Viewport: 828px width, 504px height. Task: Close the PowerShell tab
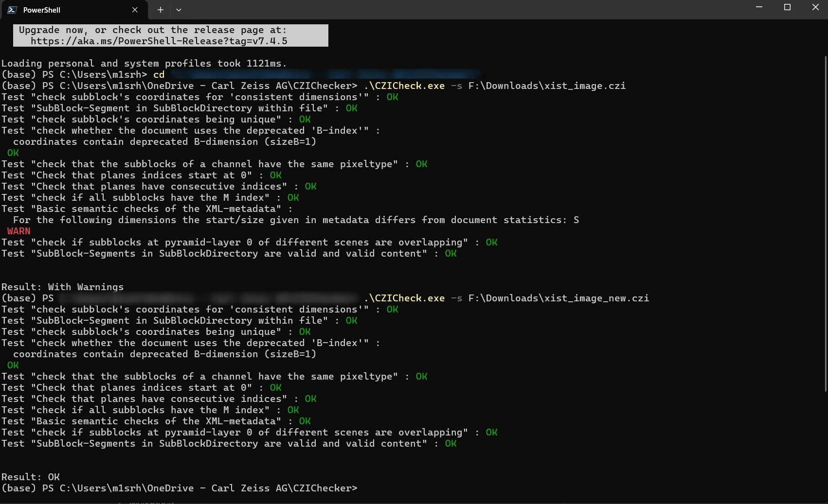135,10
